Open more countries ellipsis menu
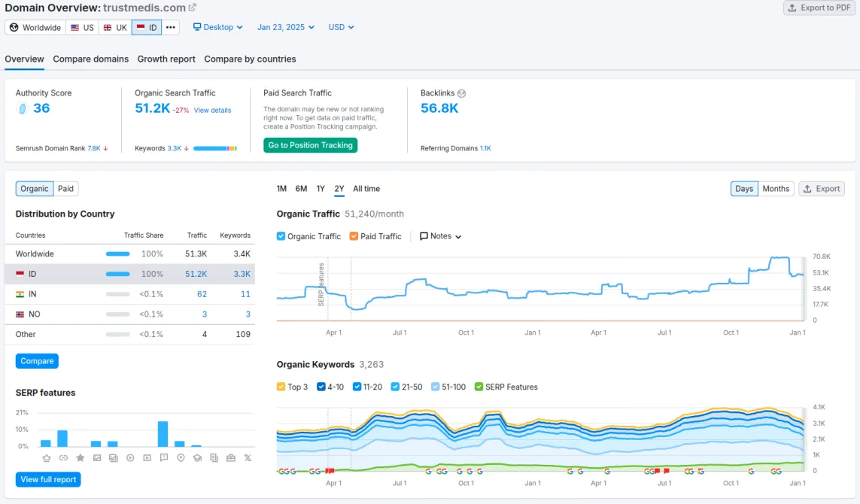This screenshot has height=504, width=860. point(171,27)
